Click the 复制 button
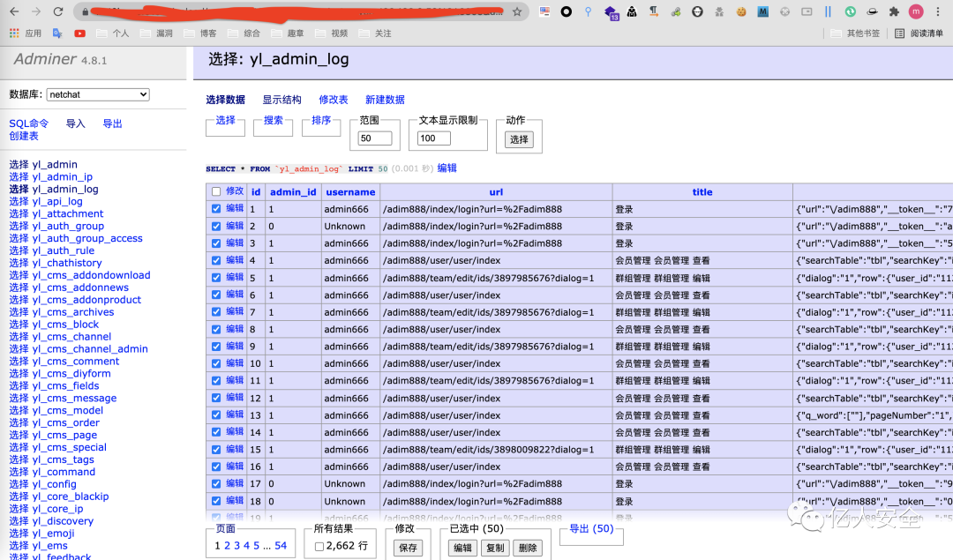 (495, 548)
